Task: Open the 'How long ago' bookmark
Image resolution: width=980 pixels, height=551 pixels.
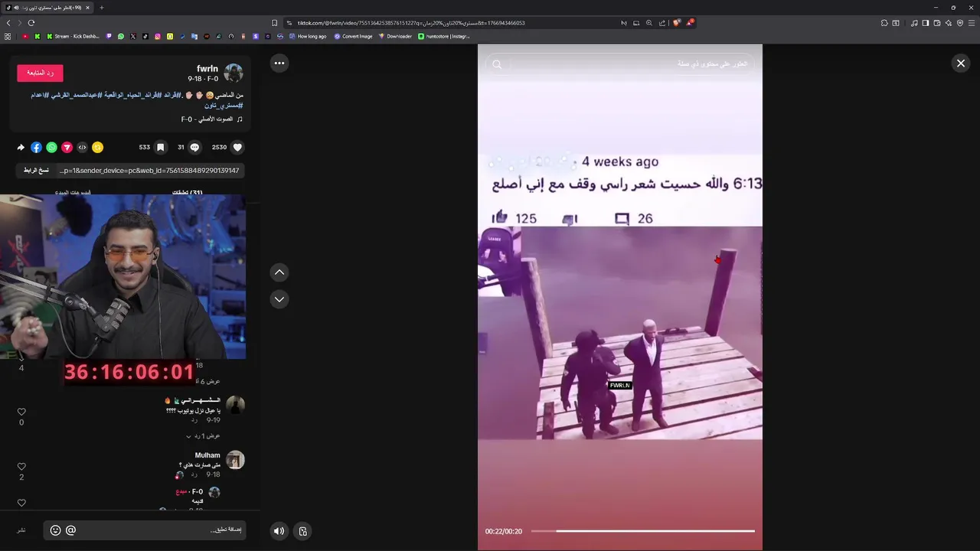Action: click(x=307, y=36)
